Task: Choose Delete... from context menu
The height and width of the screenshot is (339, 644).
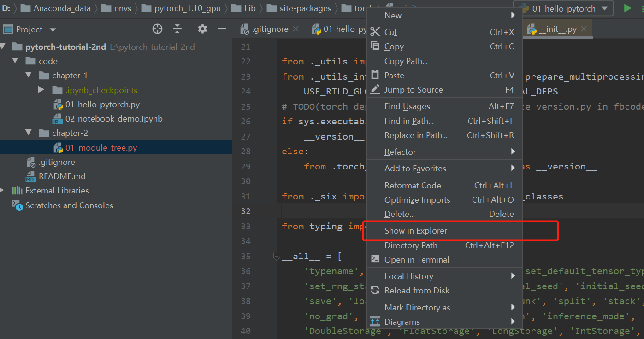Action: 444,214
